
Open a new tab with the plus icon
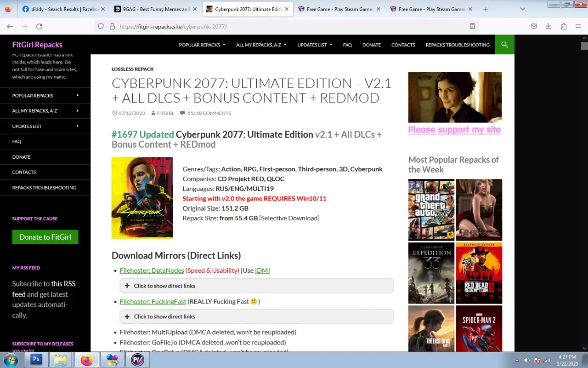click(x=486, y=9)
